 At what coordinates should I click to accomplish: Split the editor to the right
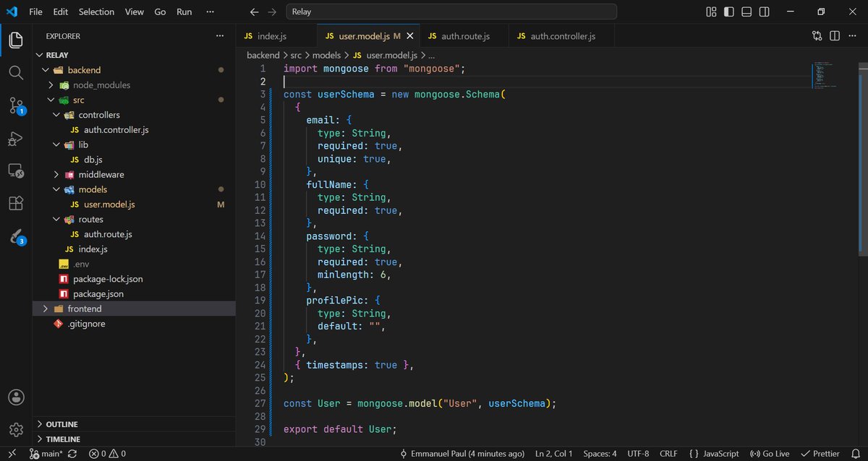835,35
